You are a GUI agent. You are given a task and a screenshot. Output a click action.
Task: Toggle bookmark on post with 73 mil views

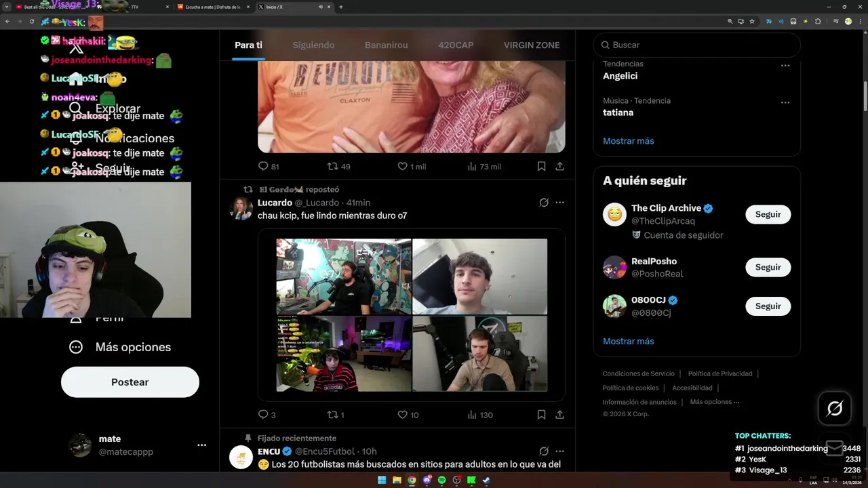(541, 166)
